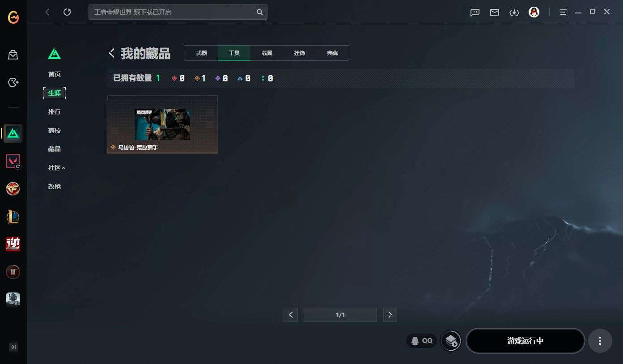The width and height of the screenshot is (623, 364).
Task: Open the 改枪 gun modding section
Action: pyautogui.click(x=55, y=186)
